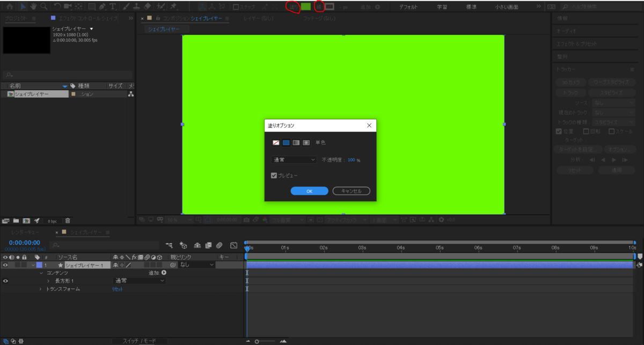The width and height of the screenshot is (644, 345).
Task: Click the 不透明度 100 value field
Action: [x=352, y=160]
